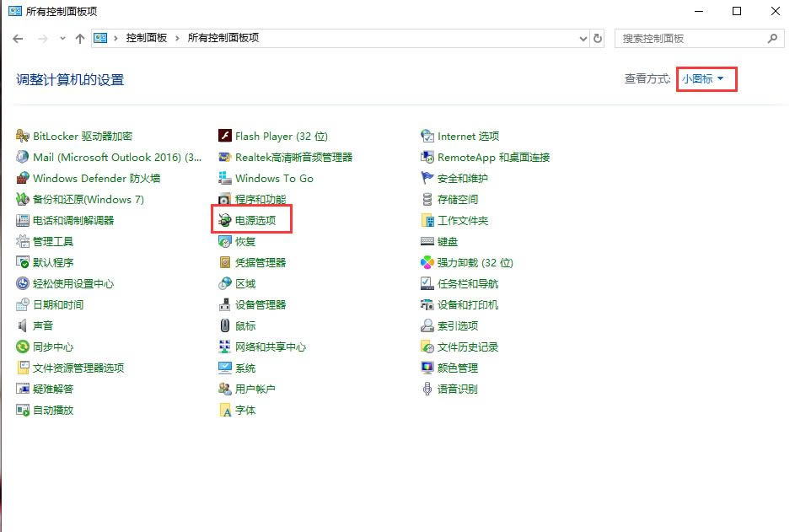Screen dimensions: 795x532
Task: Refresh the control panel view
Action: tap(598, 39)
